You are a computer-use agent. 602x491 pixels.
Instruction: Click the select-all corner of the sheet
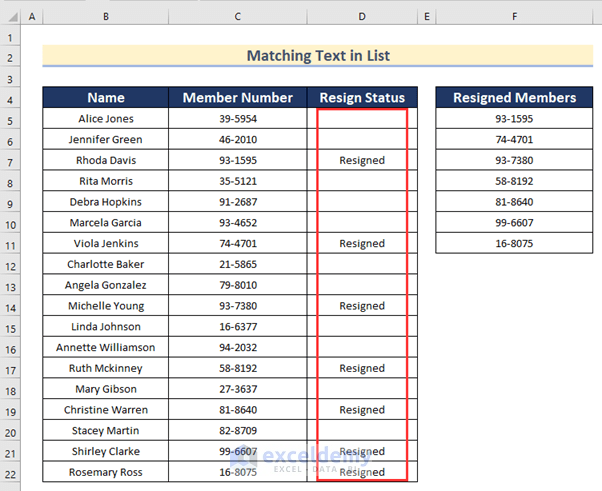click(10, 16)
